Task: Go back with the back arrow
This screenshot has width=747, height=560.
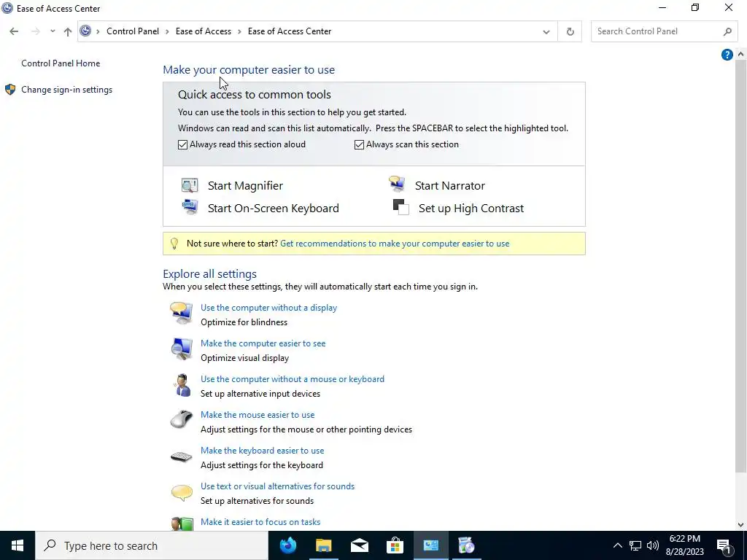Action: click(14, 31)
